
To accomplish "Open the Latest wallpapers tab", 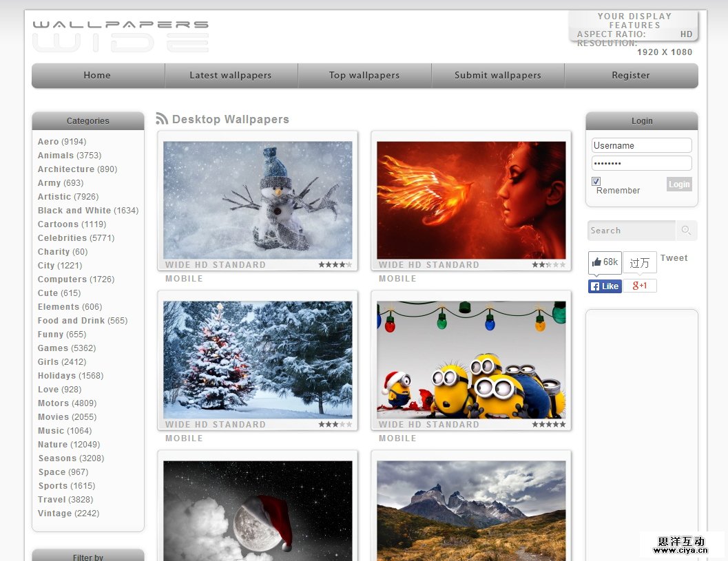I will tap(231, 76).
